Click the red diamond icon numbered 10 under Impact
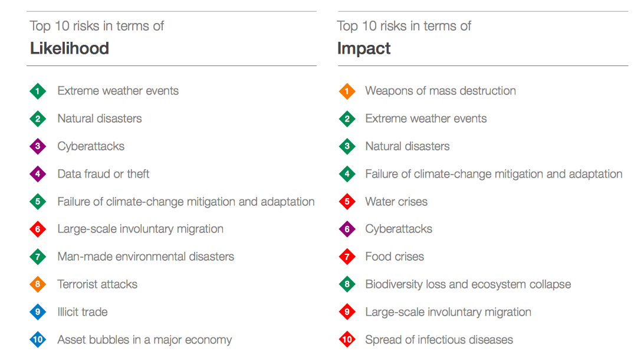 [x=347, y=340]
